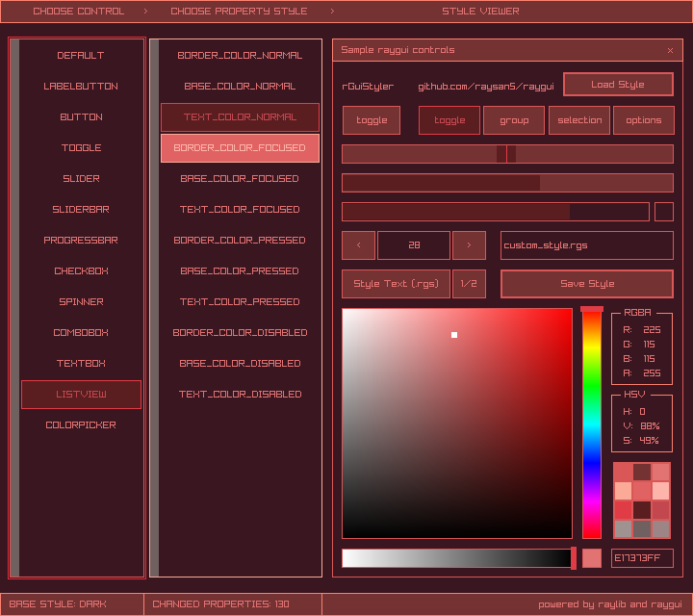The width and height of the screenshot is (693, 616).
Task: Open the Style Text (.rgs) combo box
Action: (x=396, y=284)
